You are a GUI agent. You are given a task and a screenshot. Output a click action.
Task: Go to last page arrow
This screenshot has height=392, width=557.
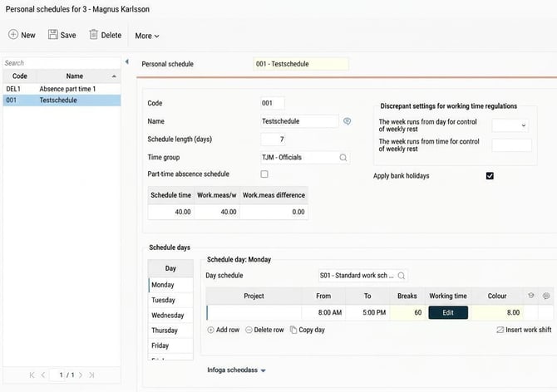tap(91, 375)
